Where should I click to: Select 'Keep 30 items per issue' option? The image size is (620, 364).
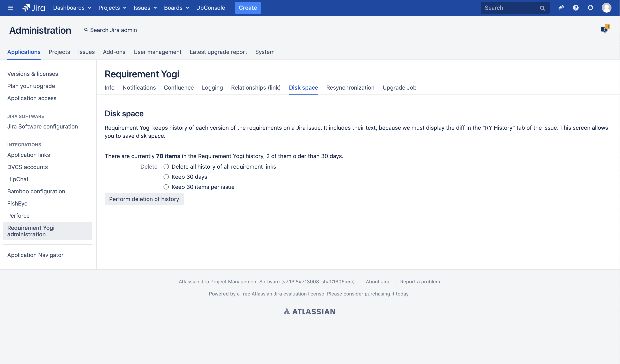pos(166,187)
